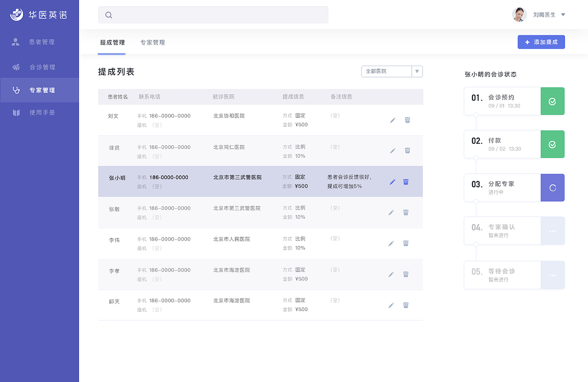
Task: Switch to the 提成管理 tab
Action: pos(112,42)
